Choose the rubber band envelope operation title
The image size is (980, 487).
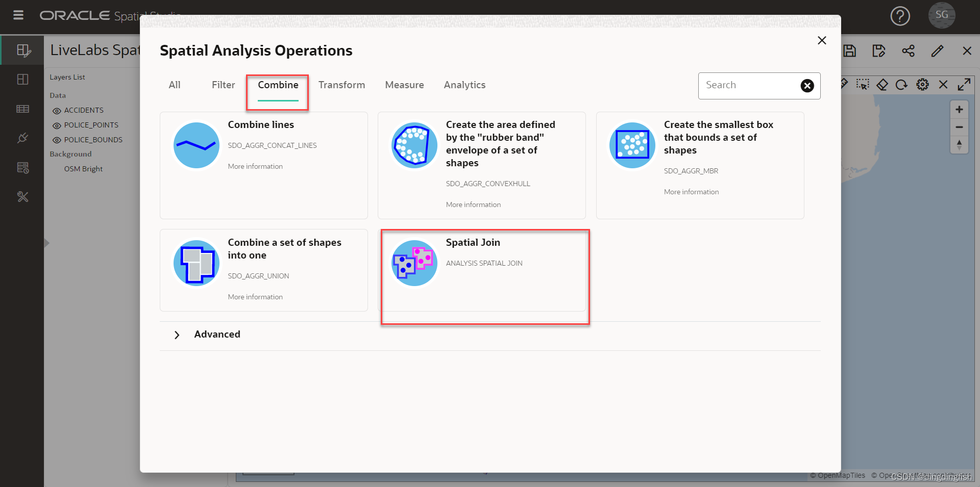pyautogui.click(x=500, y=144)
